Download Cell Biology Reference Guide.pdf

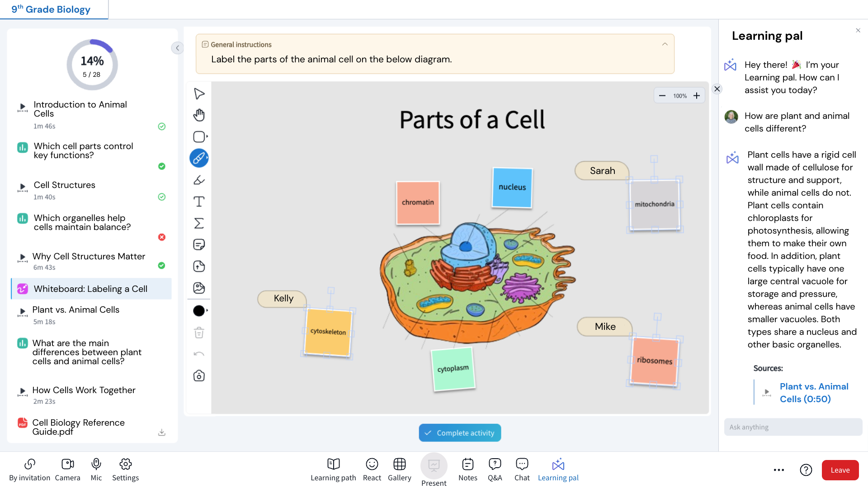[162, 432]
